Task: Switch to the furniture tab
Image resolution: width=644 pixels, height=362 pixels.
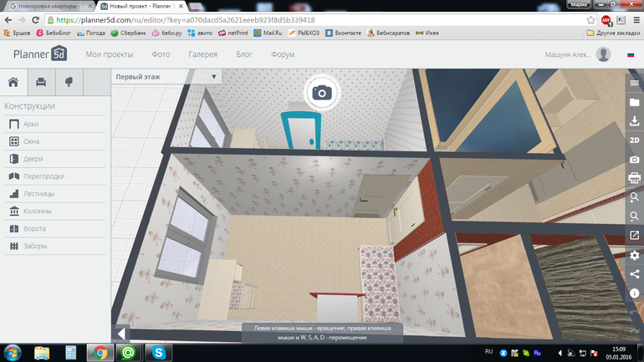Action: 40,82
